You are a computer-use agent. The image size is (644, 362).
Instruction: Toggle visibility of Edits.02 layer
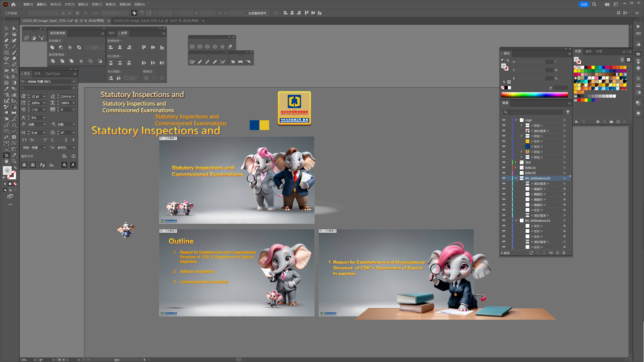click(503, 173)
